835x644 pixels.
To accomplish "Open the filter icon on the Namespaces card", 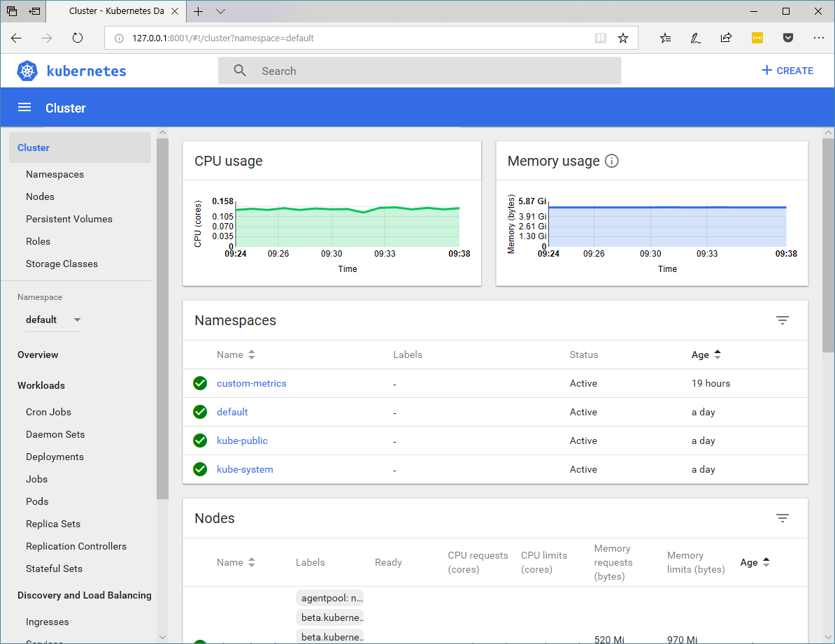I will pyautogui.click(x=783, y=320).
